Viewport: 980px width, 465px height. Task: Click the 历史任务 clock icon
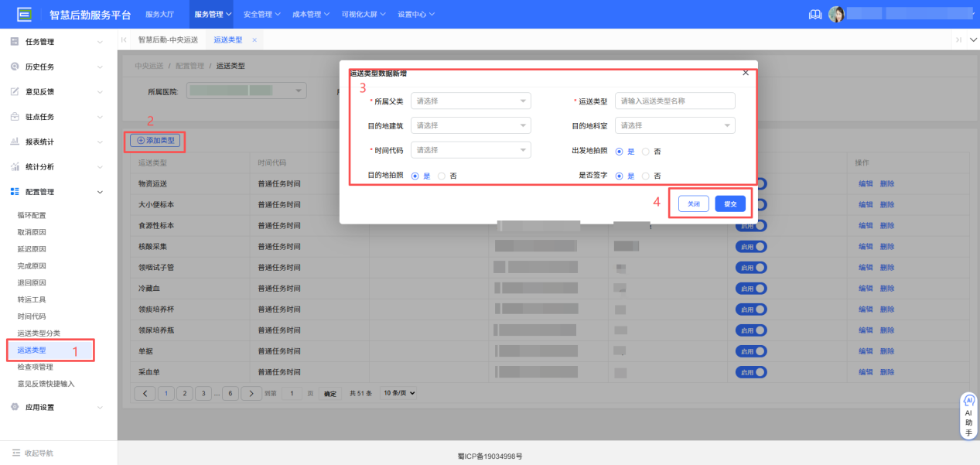tap(14, 67)
